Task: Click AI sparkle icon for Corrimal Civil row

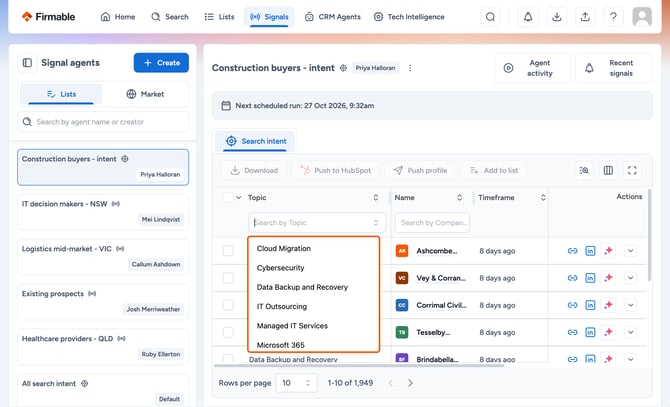Action: (x=608, y=305)
